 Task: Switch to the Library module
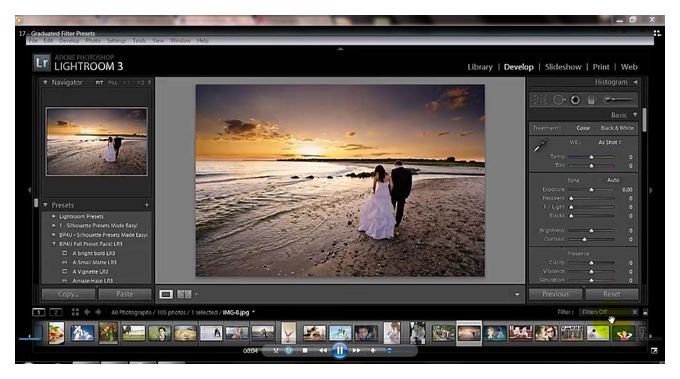tap(480, 67)
